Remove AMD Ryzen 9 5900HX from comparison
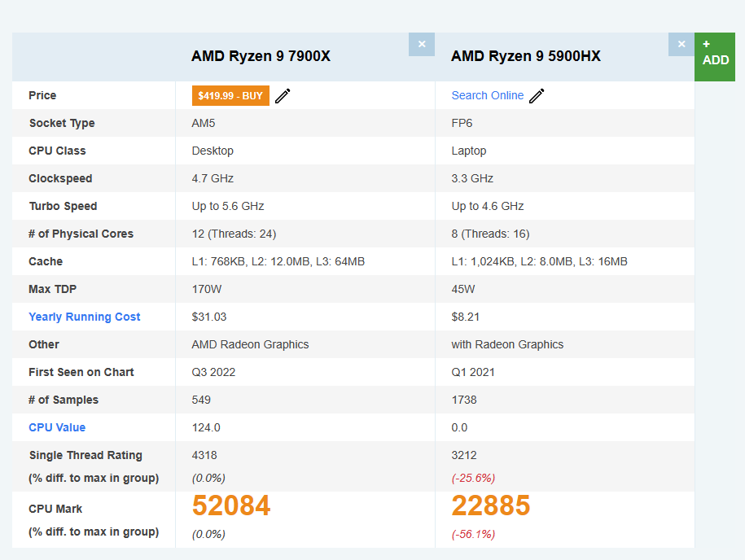Screen dimensions: 745x560 click(x=681, y=44)
